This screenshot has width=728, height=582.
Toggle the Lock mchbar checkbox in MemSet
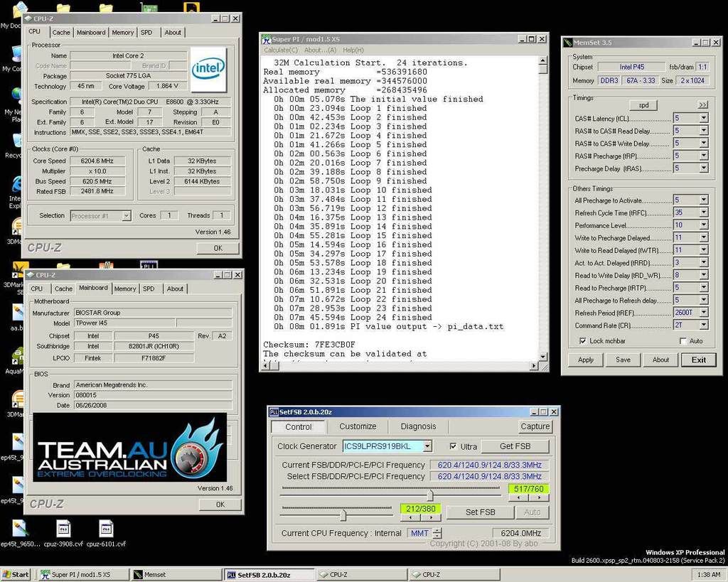click(583, 340)
